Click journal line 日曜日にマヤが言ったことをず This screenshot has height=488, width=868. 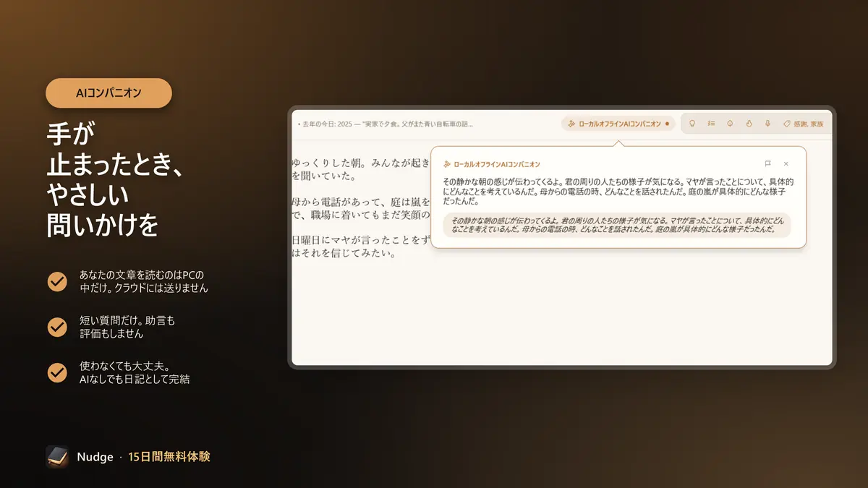361,240
